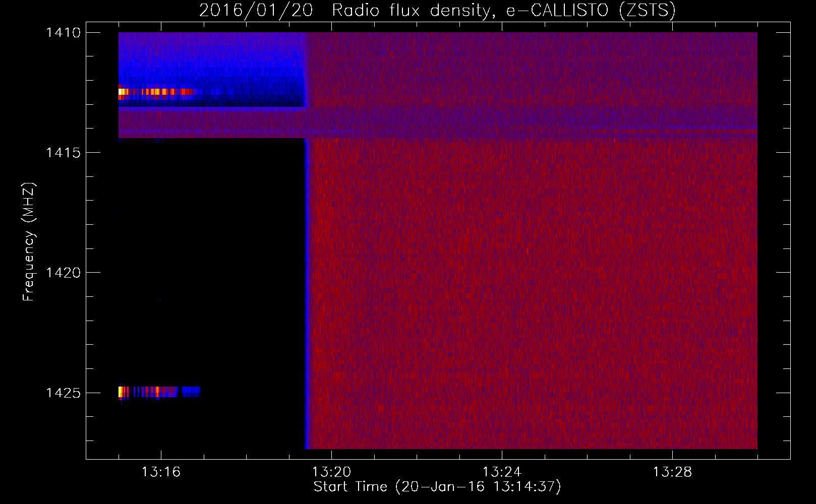Click the vertical blue transition line near 13:19
This screenshot has height=504, width=816.
[306, 292]
